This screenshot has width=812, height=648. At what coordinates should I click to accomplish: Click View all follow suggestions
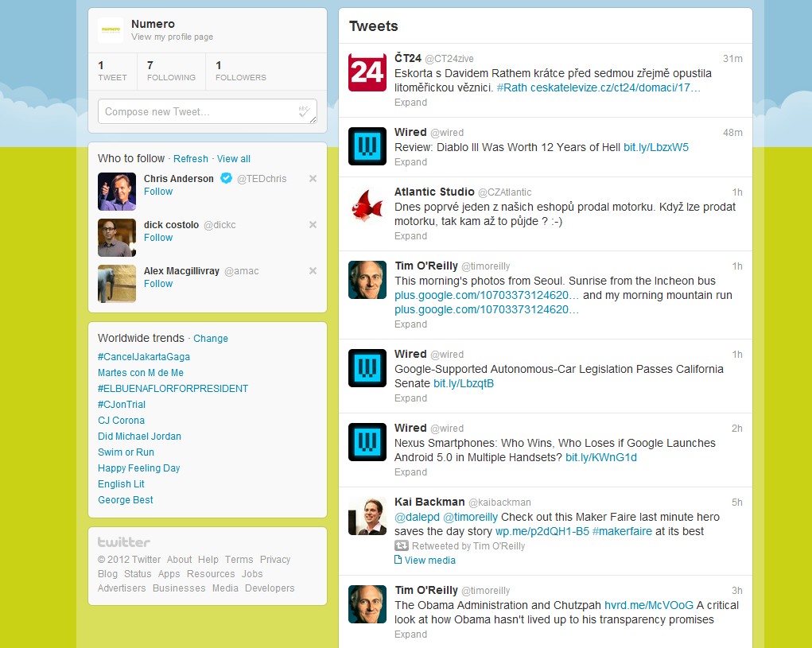(x=234, y=159)
